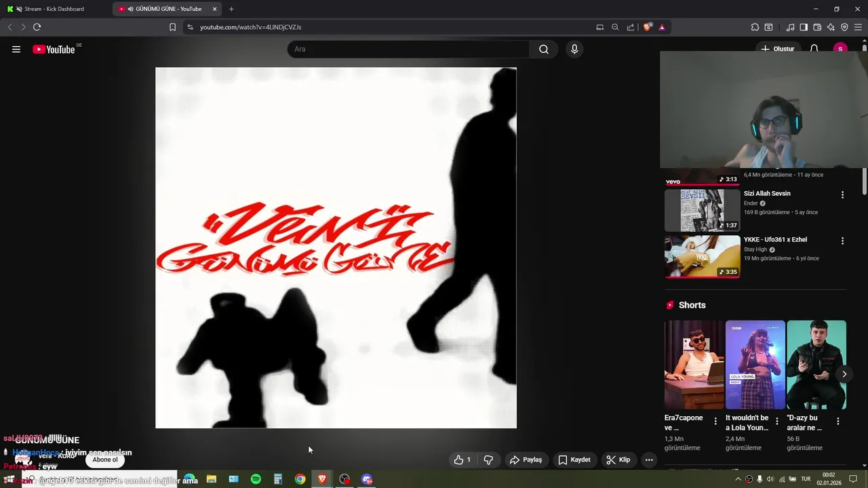The width and height of the screenshot is (868, 488).
Task: Open YKKE - Ufo361 x Ezhel thumbnail
Action: [702, 256]
